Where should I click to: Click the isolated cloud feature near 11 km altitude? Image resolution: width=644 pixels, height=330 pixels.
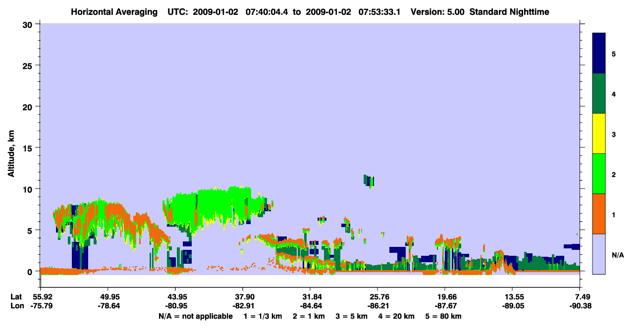point(369,181)
